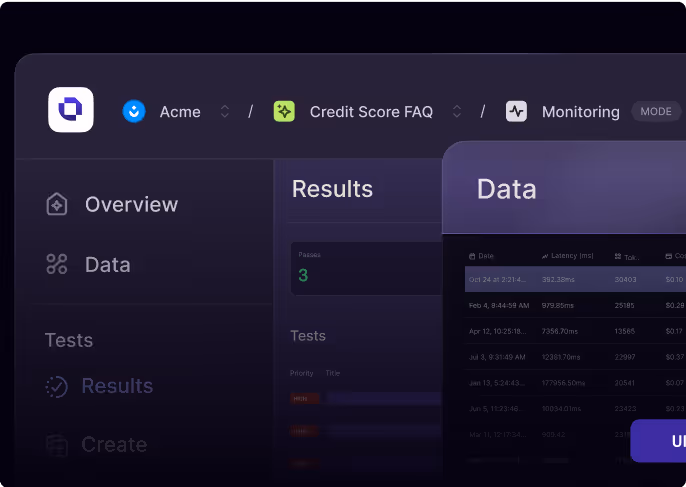Click the Title column header in Tests
The height and width of the screenshot is (487, 686).
coord(332,373)
